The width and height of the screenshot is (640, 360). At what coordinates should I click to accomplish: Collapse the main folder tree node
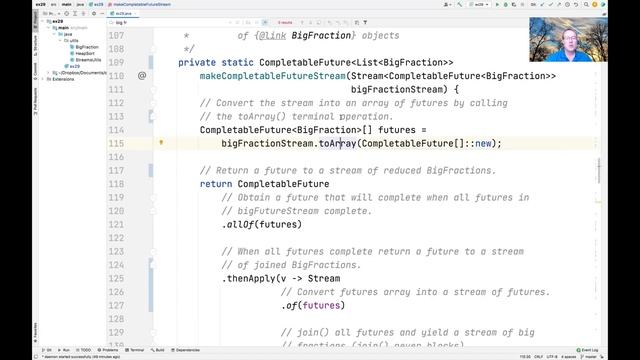click(x=49, y=28)
